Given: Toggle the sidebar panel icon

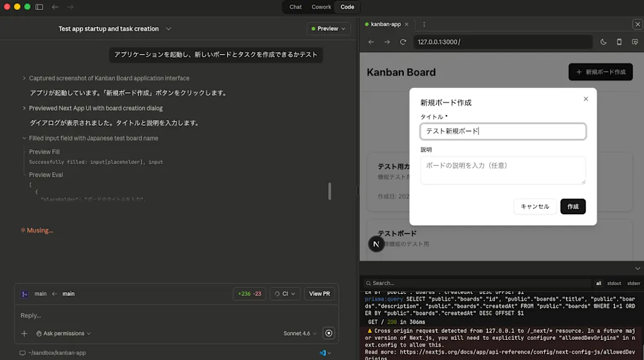Looking at the screenshot, I should point(40,7).
